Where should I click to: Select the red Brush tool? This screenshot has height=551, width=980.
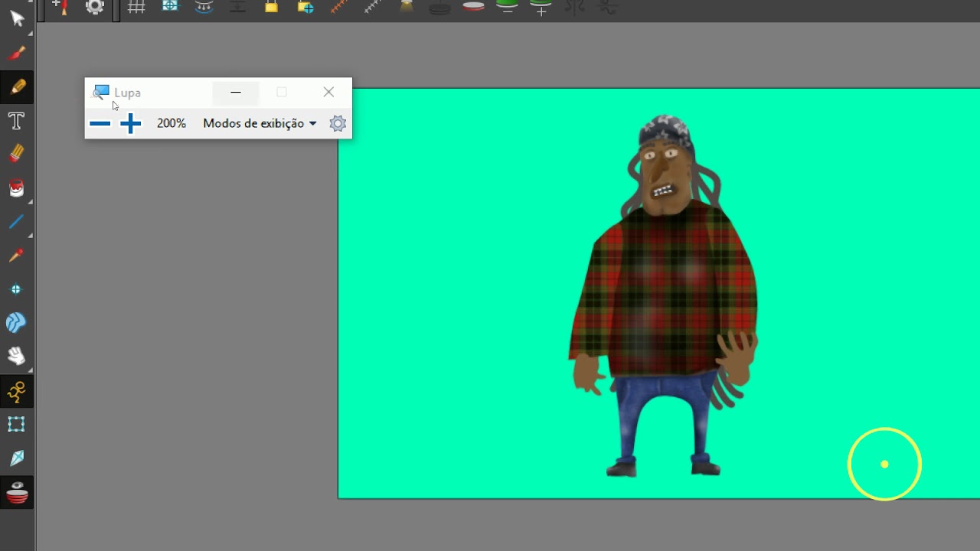point(17,53)
